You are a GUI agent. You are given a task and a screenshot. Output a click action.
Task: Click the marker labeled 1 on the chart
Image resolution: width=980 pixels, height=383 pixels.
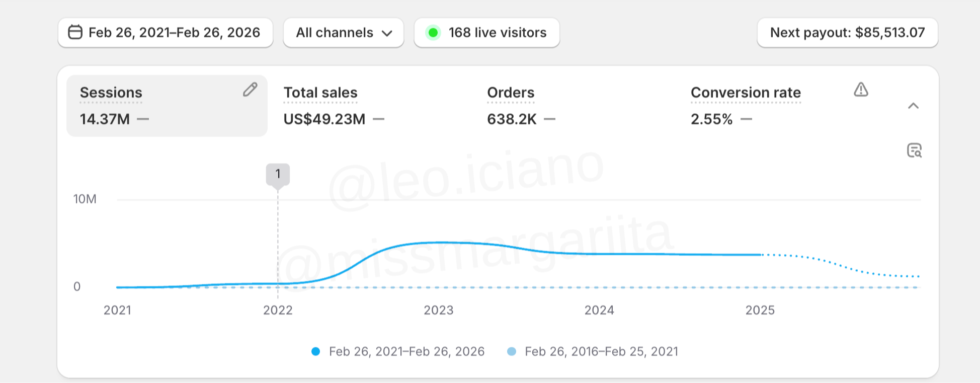coord(277,174)
